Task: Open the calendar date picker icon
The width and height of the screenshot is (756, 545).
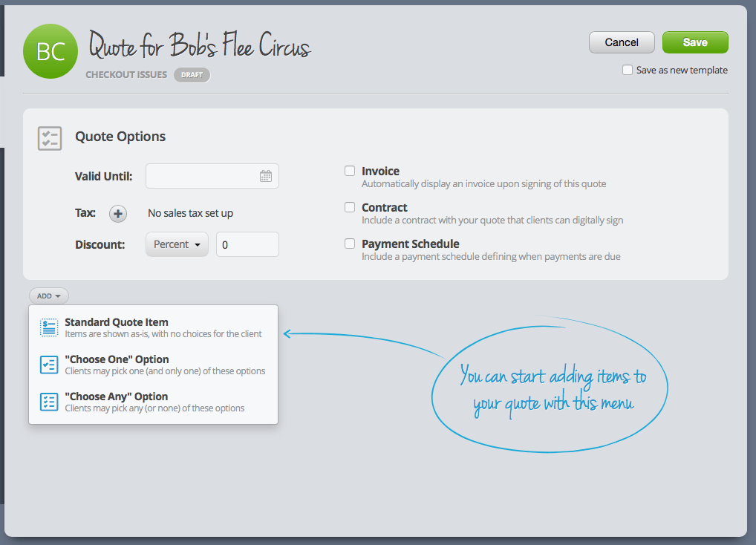Action: pyautogui.click(x=266, y=176)
